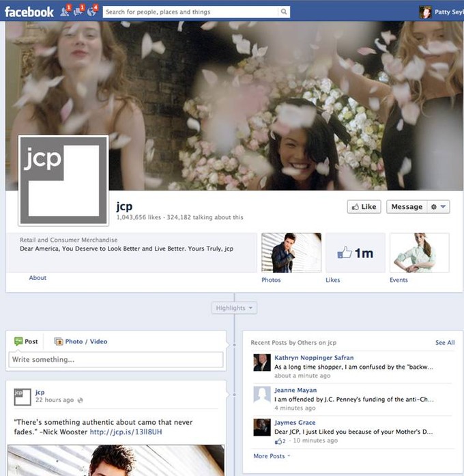Open Jaymes Grace's avatar

point(262,427)
